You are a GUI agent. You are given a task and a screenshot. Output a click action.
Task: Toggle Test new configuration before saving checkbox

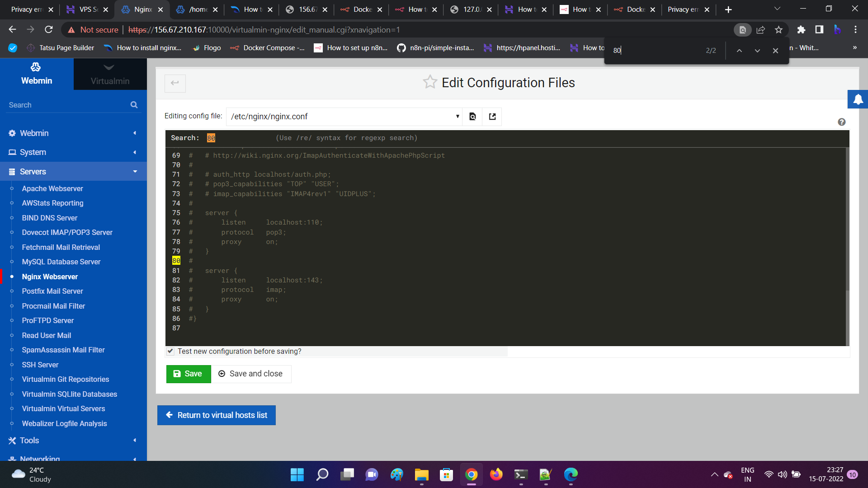coord(170,351)
